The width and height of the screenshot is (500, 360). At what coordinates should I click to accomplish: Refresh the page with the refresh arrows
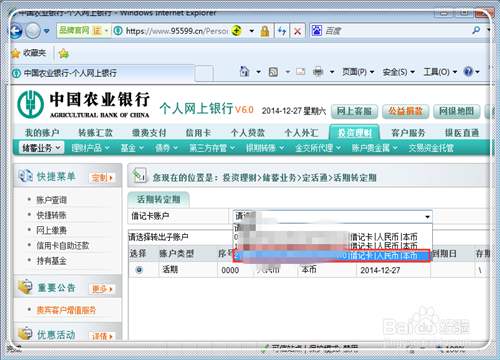click(282, 31)
